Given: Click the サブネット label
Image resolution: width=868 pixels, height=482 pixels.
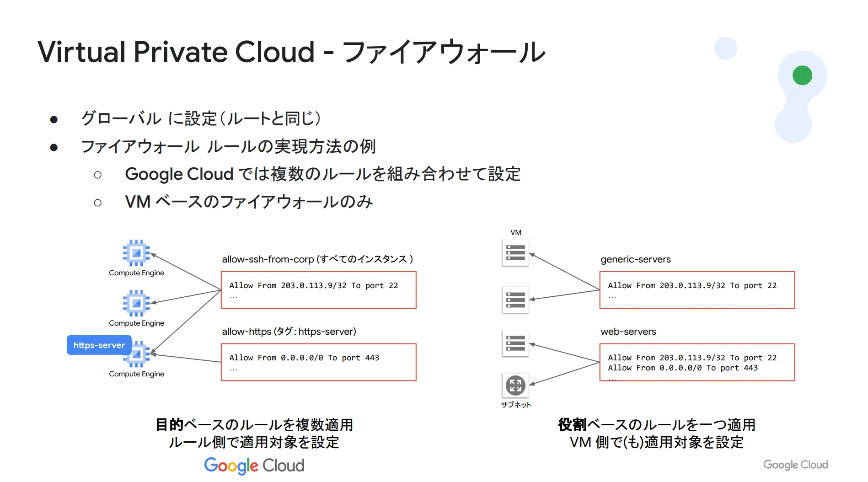Looking at the screenshot, I should pyautogui.click(x=516, y=405).
